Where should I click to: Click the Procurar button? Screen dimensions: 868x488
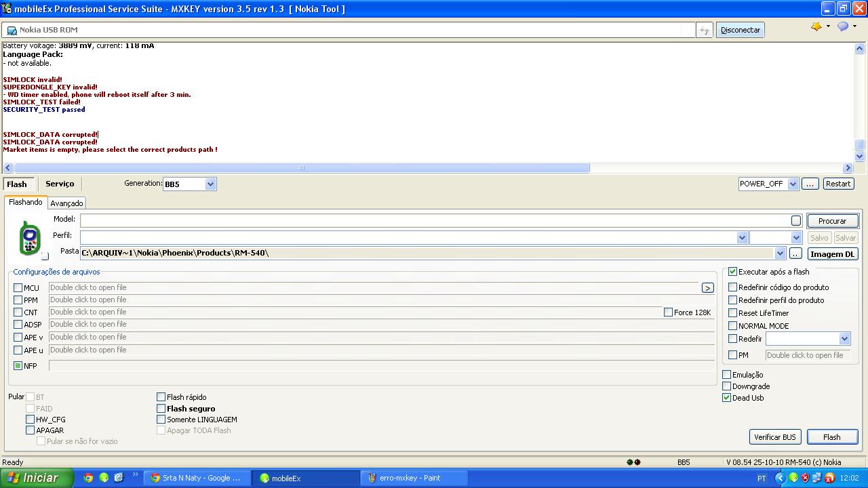click(x=832, y=221)
